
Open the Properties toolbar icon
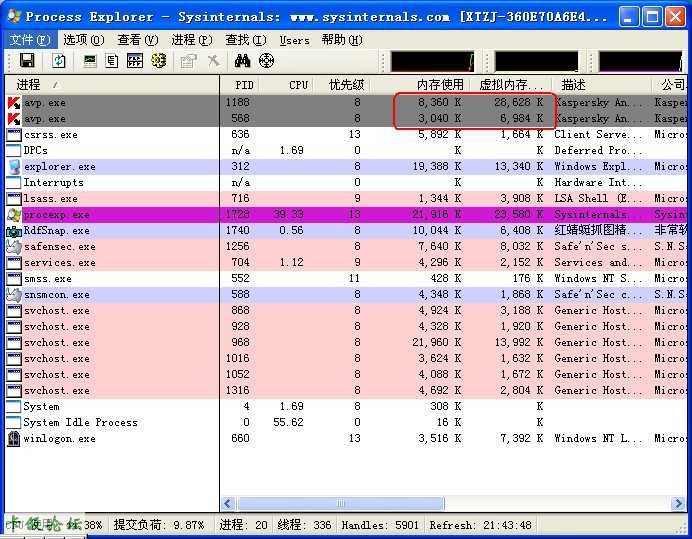click(188, 60)
